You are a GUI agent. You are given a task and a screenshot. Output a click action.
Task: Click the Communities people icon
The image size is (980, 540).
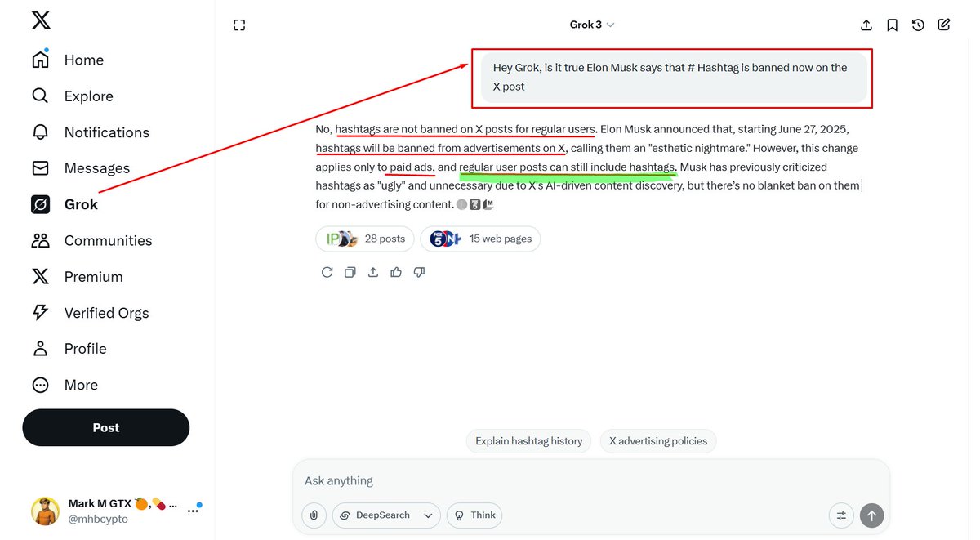pyautogui.click(x=40, y=240)
